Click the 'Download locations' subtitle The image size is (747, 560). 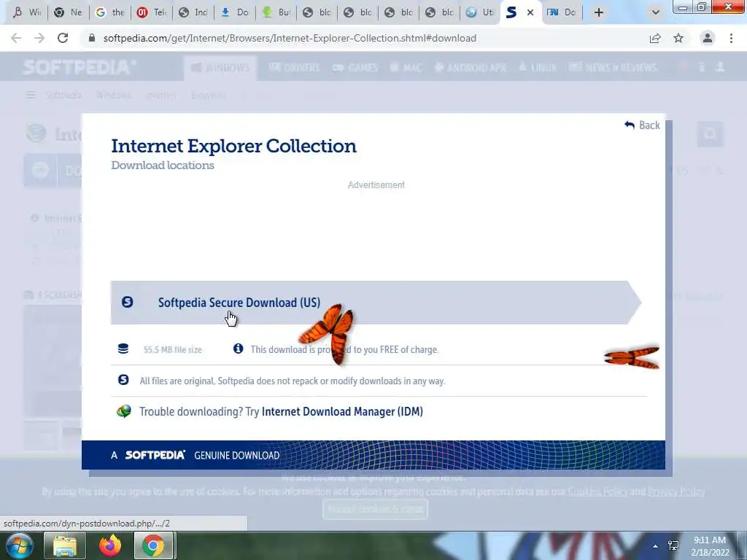pos(163,166)
